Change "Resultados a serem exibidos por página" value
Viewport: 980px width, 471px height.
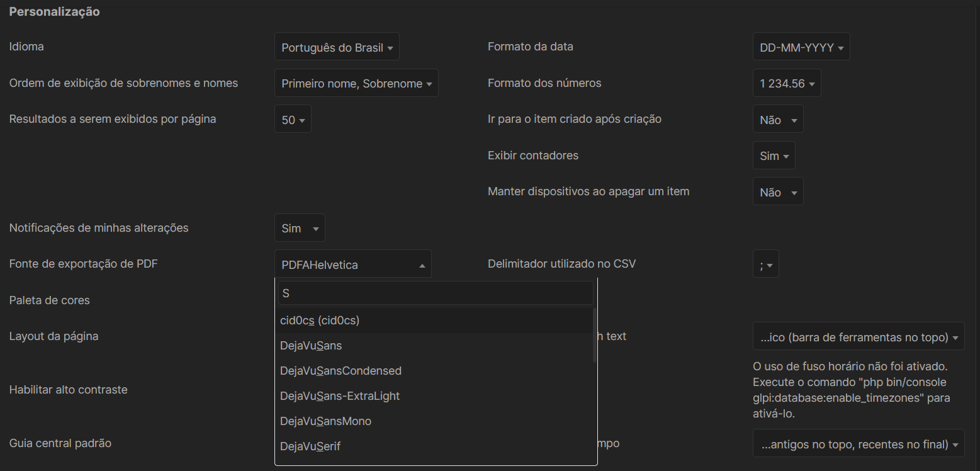click(x=292, y=118)
